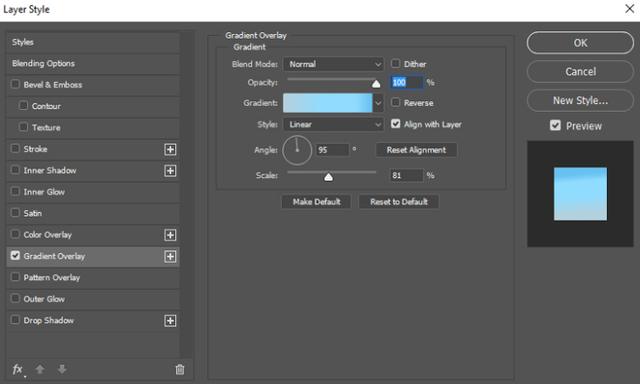640x384 pixels.
Task: Click Reset to Default button
Action: tap(399, 202)
